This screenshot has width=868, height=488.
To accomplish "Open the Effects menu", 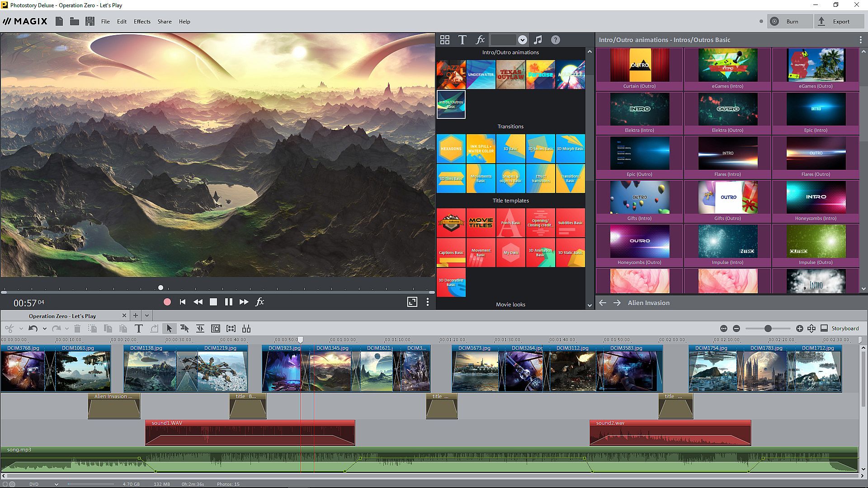I will point(142,21).
